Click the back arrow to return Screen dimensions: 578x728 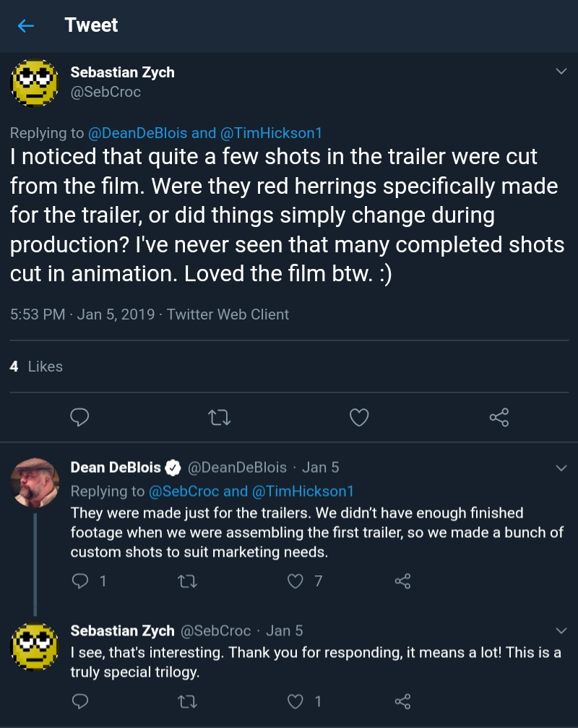(x=25, y=25)
